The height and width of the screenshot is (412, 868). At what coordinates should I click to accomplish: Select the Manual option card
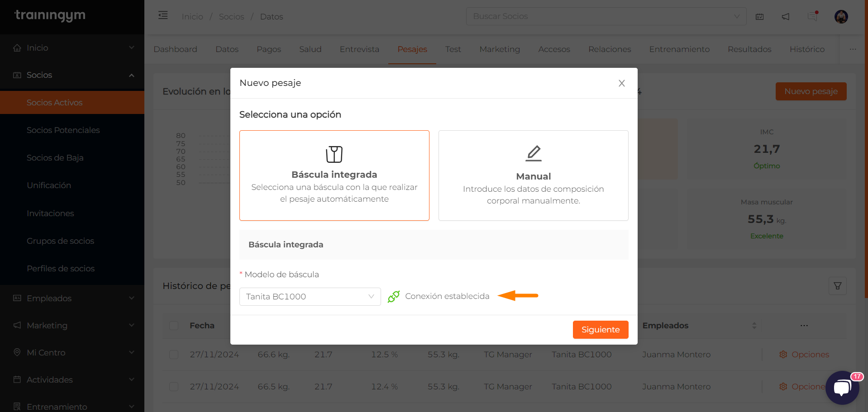pos(534,175)
